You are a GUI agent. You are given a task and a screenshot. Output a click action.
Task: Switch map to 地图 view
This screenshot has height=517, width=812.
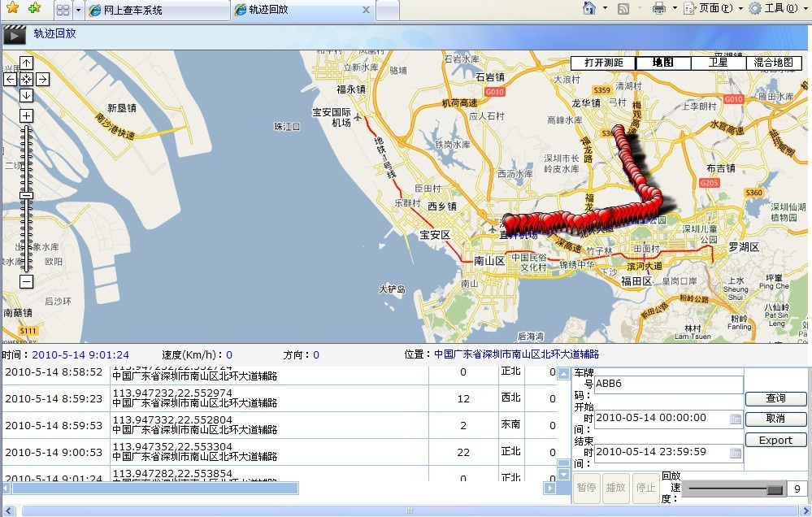click(663, 63)
